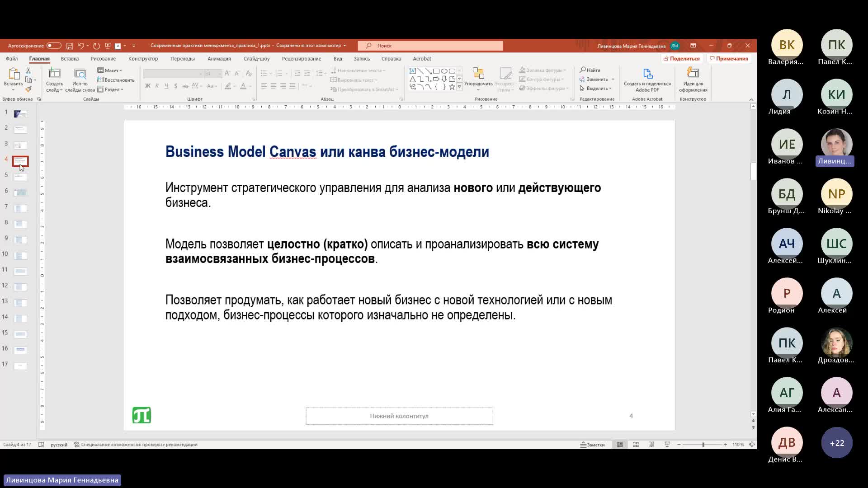The height and width of the screenshot is (488, 868).
Task: Create a new slide via Создать слайд
Action: pyautogui.click(x=55, y=80)
